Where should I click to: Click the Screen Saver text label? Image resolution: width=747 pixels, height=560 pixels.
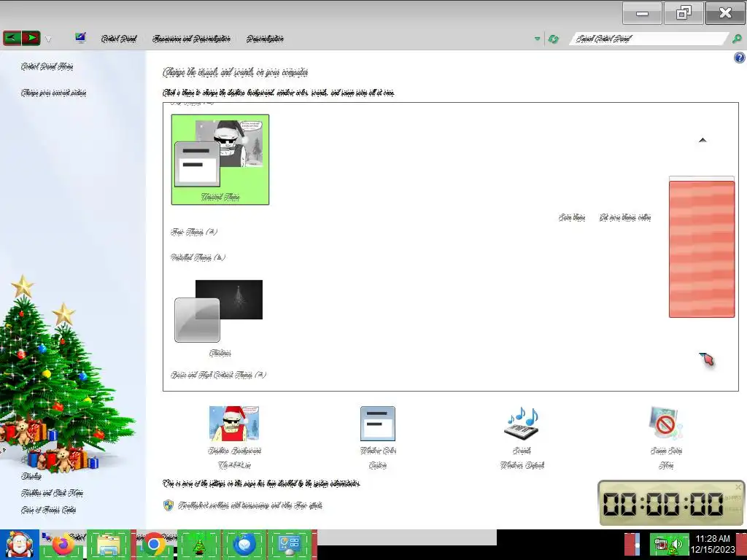pos(666,451)
